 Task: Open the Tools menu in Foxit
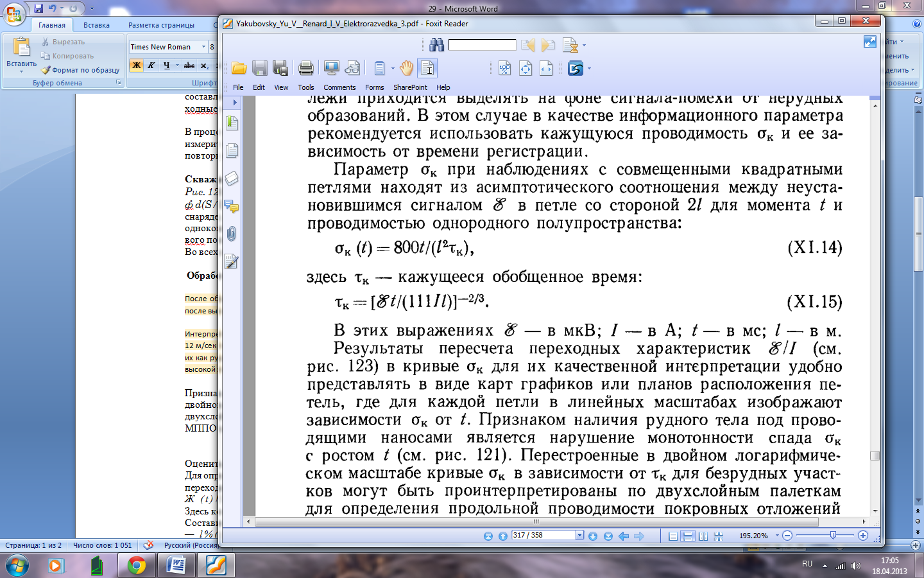point(306,87)
